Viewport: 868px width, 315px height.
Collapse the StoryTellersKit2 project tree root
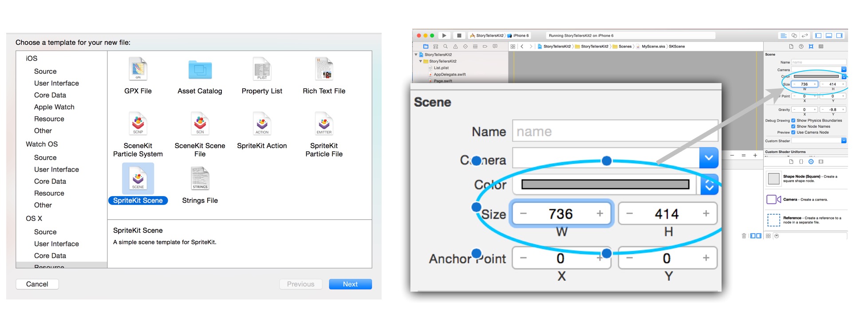click(416, 55)
